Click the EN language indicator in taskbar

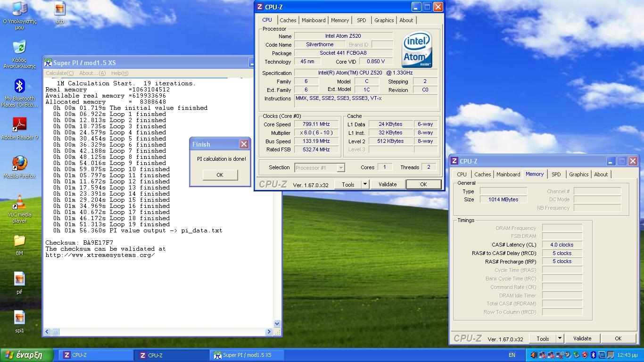512,355
